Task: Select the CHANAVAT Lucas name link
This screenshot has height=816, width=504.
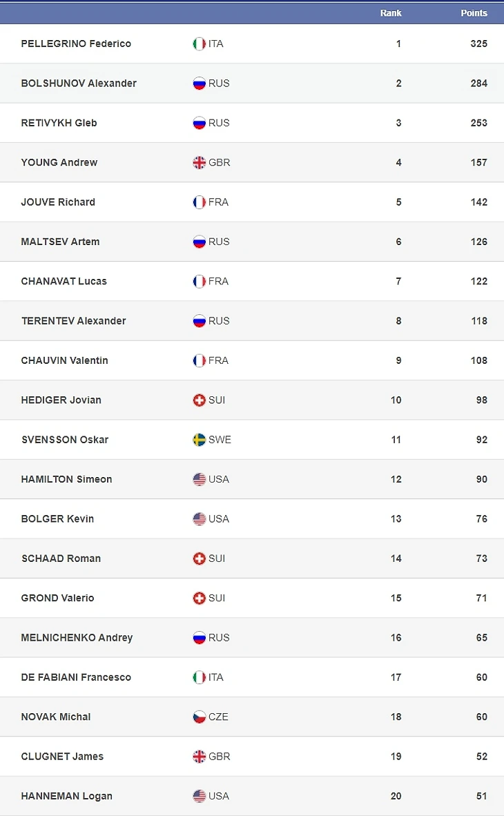Action: (x=64, y=281)
